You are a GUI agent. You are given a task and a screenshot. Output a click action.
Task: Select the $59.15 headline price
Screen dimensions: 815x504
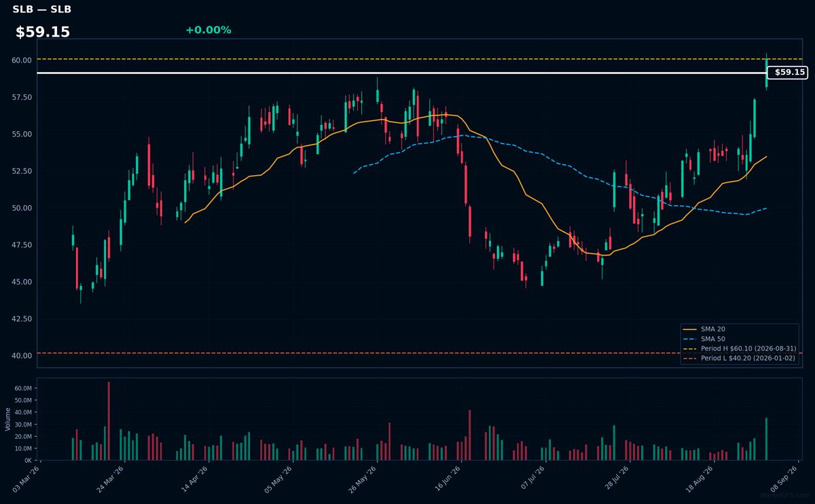[x=43, y=32]
